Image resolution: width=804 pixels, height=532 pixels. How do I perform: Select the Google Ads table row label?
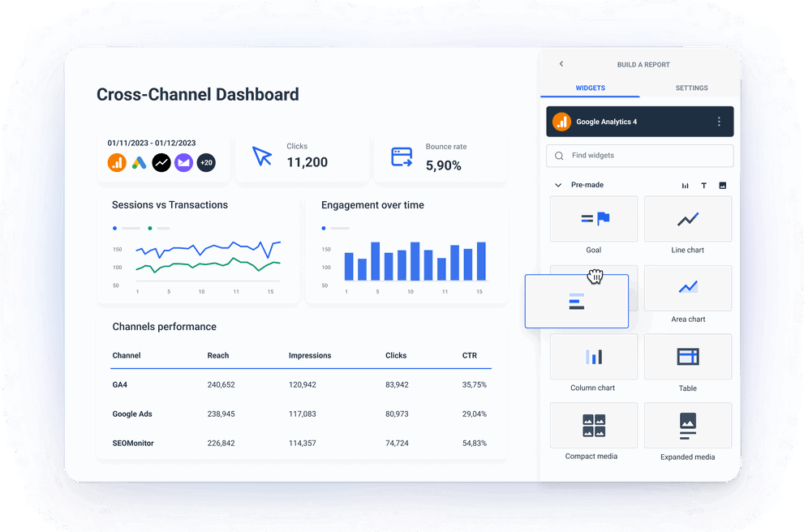click(132, 414)
